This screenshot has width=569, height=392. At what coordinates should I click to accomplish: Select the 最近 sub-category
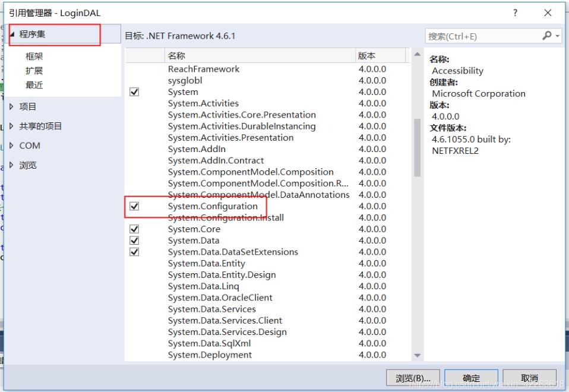click(34, 85)
